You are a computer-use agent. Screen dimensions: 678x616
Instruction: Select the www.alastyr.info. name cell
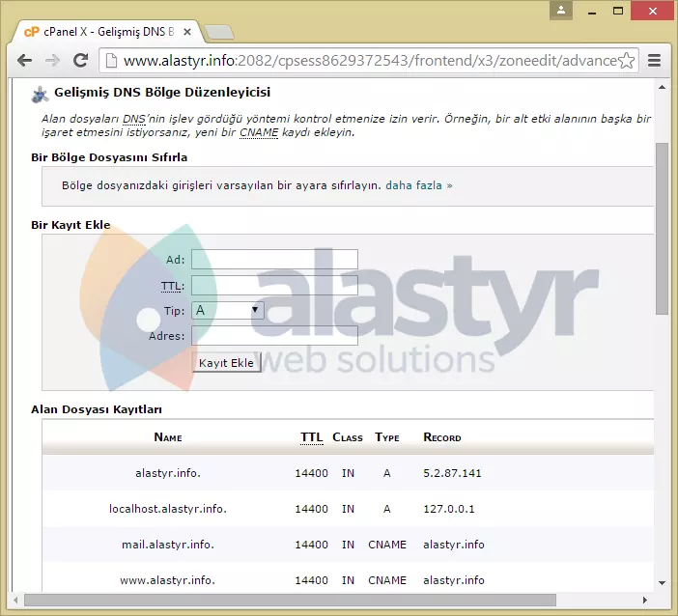click(x=168, y=580)
